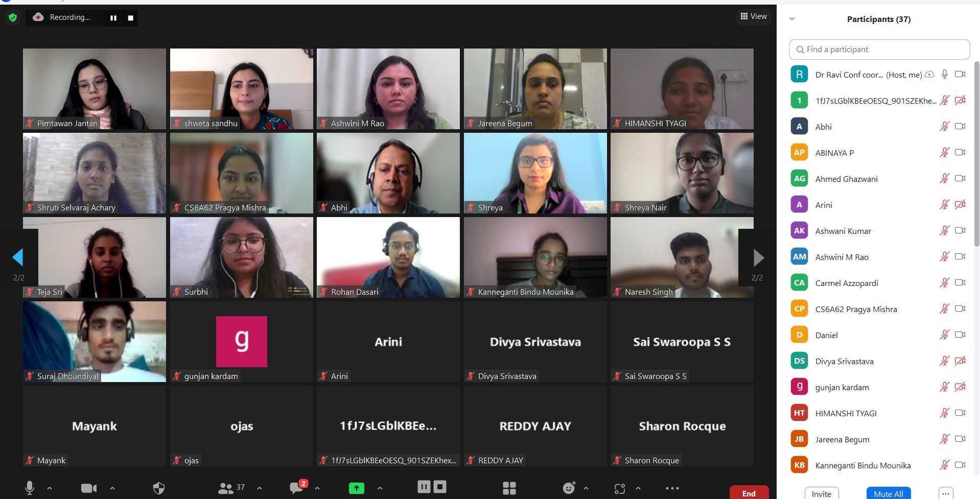
Task: Open the Security shield icon
Action: click(x=159, y=488)
